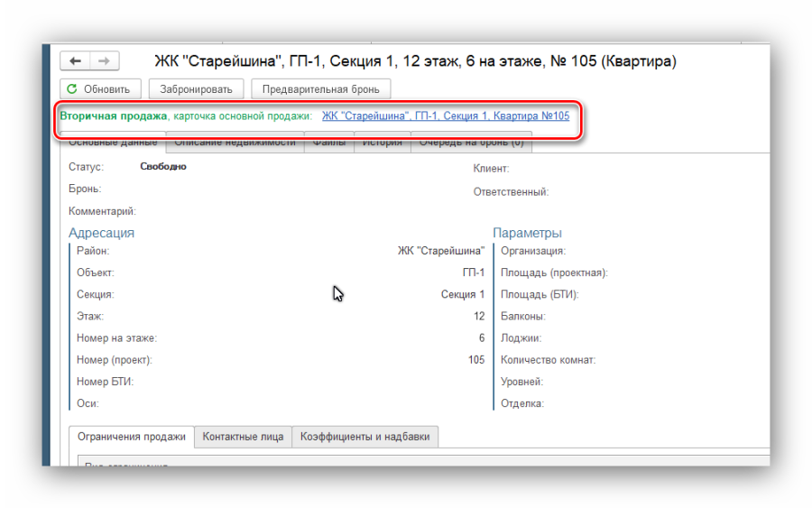Click the Объект value ГП-1
The image size is (812, 508).
[473, 272]
